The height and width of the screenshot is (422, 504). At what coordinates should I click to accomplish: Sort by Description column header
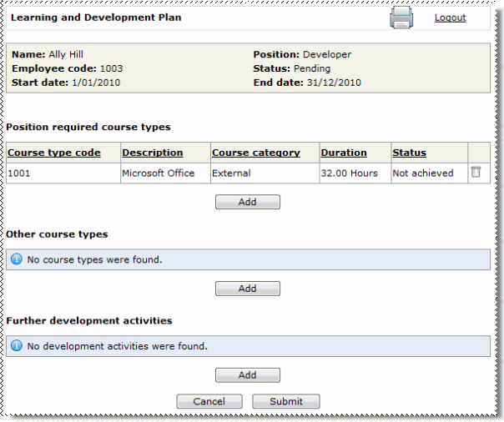153,153
